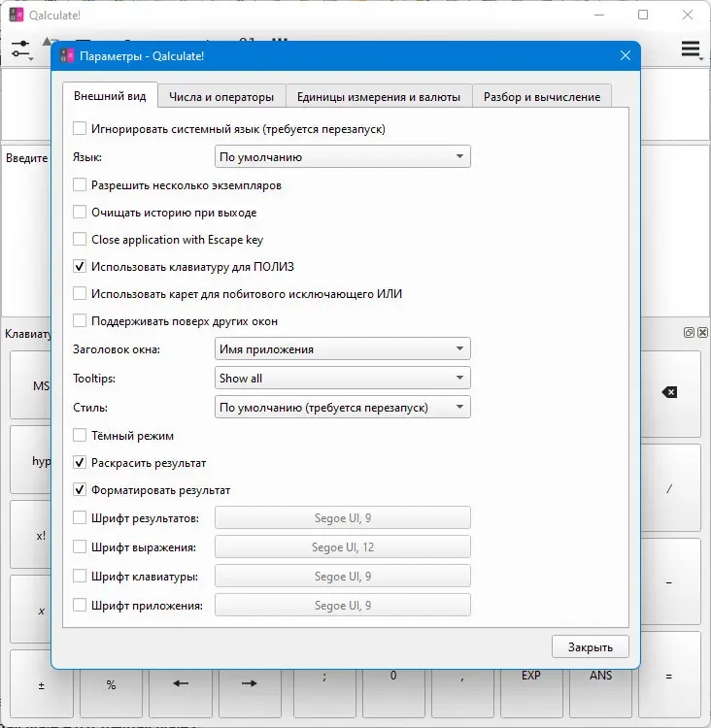Enable Поддерживать поверх других окон
This screenshot has width=711, height=728.
tap(80, 321)
